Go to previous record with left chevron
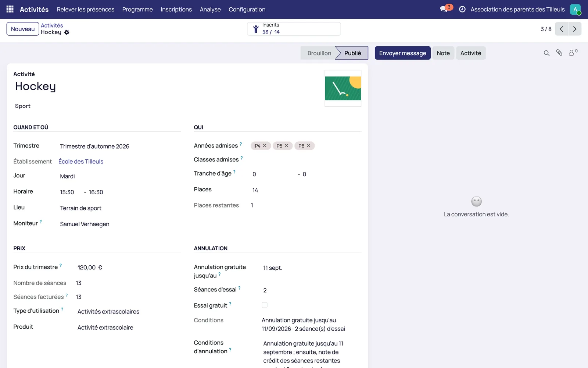Viewport: 588px width, 368px height. pyautogui.click(x=562, y=29)
